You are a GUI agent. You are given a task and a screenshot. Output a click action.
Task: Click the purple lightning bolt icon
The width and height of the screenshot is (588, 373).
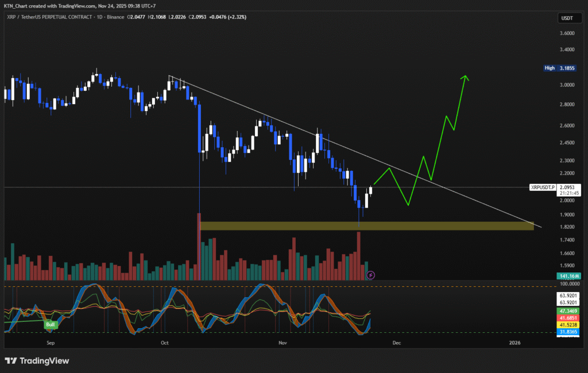pos(371,275)
